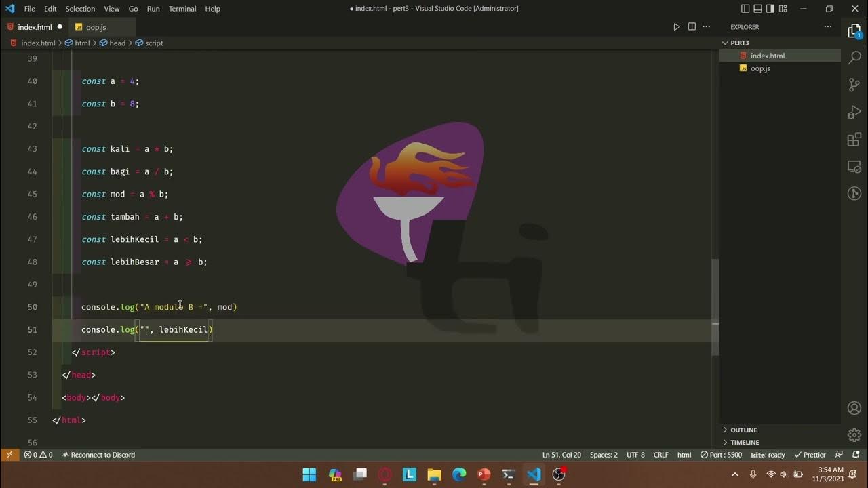Open the File menu

click(30, 9)
